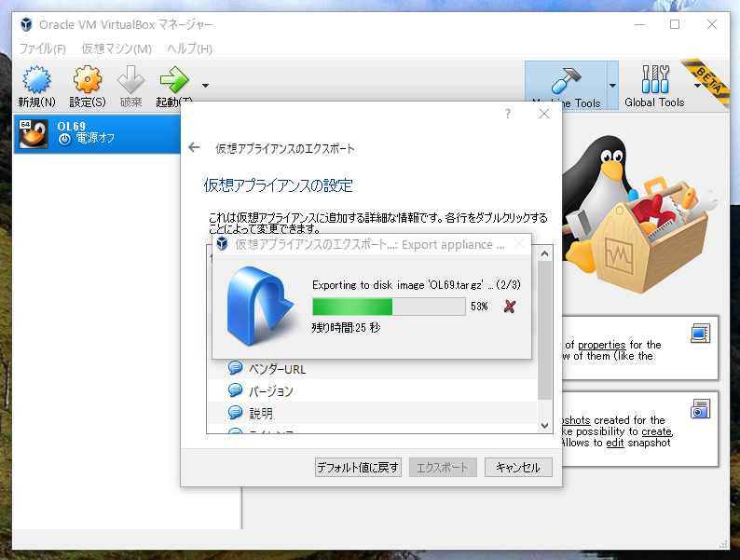Click the エクスポート button

[x=443, y=467]
